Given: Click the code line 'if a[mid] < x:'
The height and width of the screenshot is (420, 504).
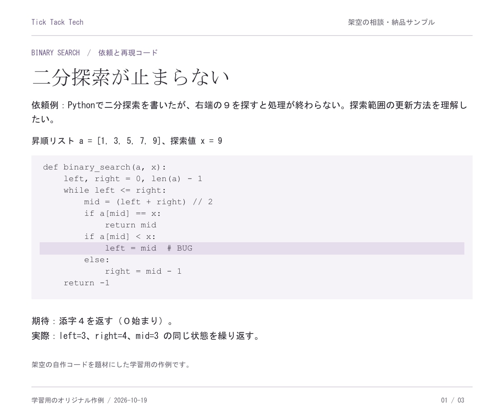Looking at the screenshot, I should pyautogui.click(x=120, y=236).
